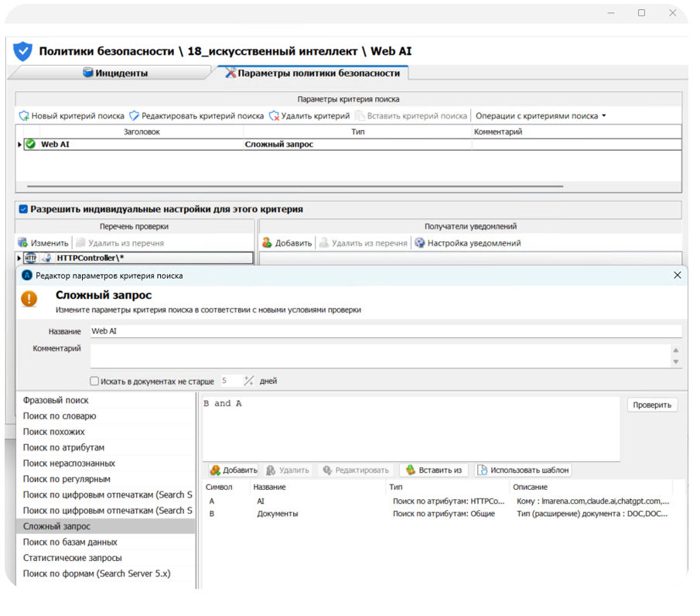Toggle Разрешить индивидуальные настройки checkbox

23,210
